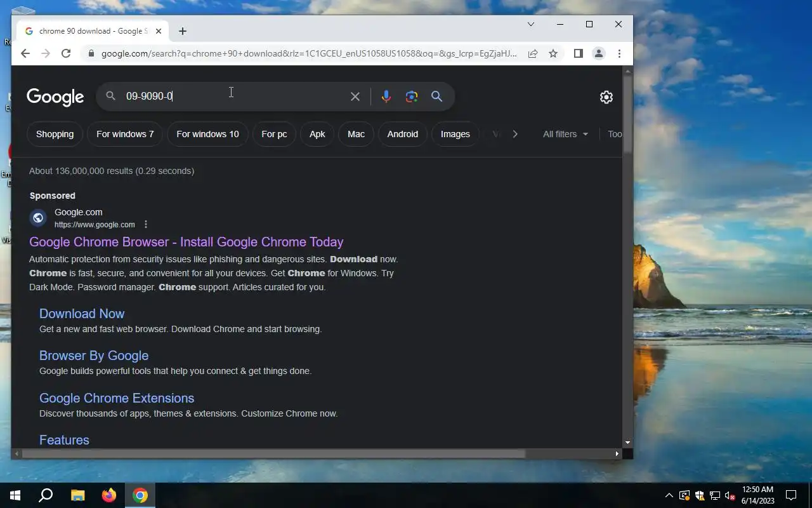Open the Download Now sitelink

pyautogui.click(x=82, y=314)
